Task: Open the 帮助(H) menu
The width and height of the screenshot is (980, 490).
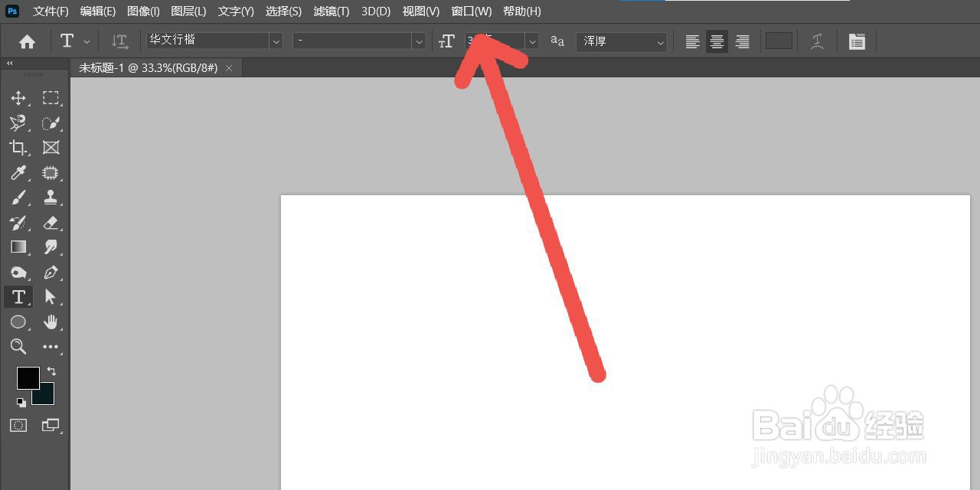Action: (x=522, y=11)
